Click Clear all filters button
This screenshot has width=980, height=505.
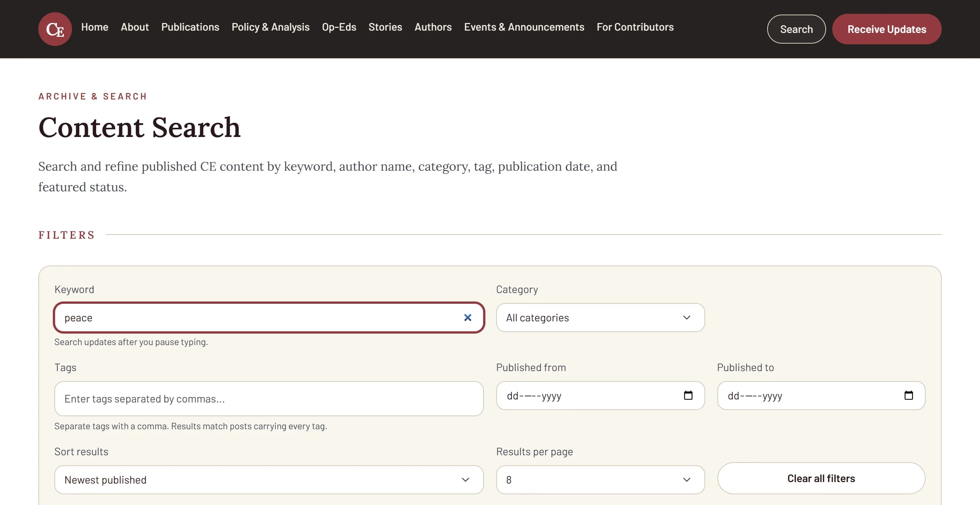coord(821,478)
